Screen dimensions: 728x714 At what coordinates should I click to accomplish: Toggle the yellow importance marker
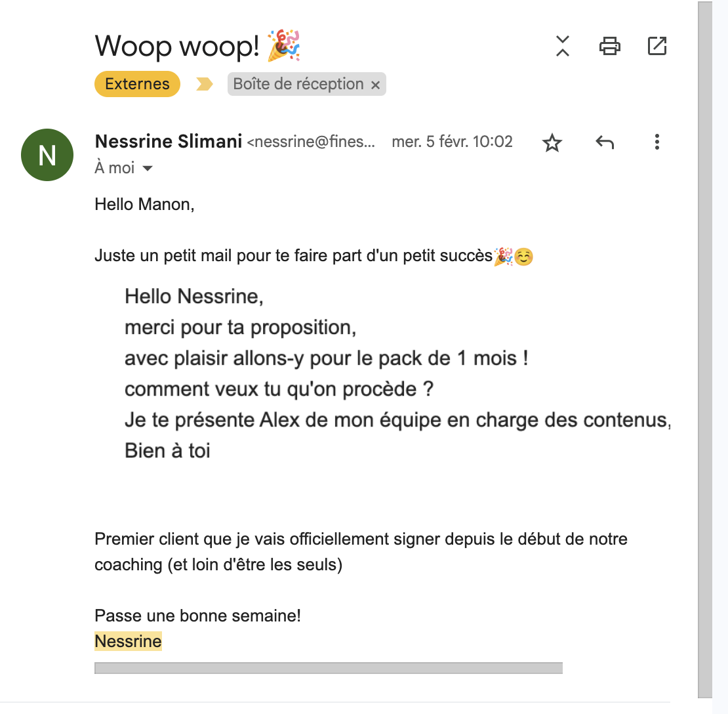[204, 84]
